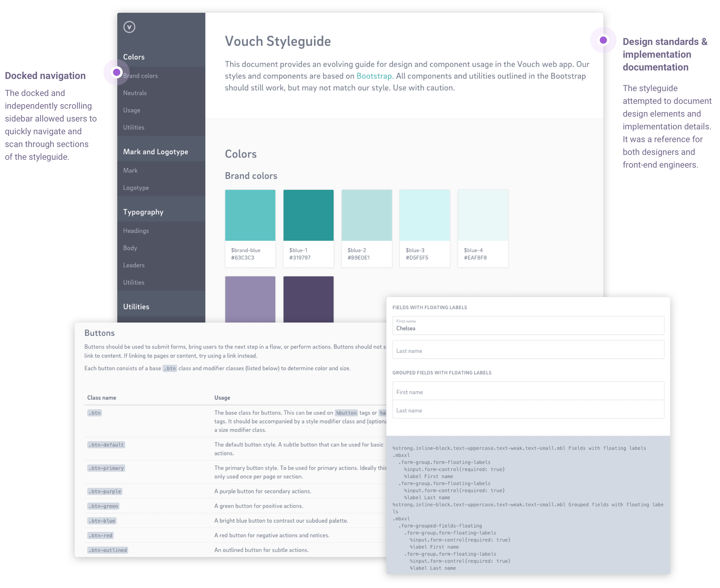Navigate to Headings in the sidebar
The height and width of the screenshot is (588, 720).
pos(136,231)
